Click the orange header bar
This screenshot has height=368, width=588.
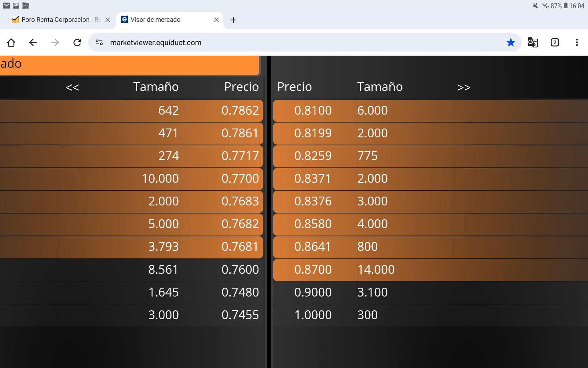click(129, 64)
